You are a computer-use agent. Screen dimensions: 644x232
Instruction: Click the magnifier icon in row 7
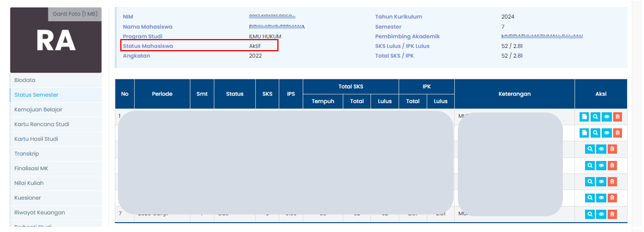tap(590, 214)
